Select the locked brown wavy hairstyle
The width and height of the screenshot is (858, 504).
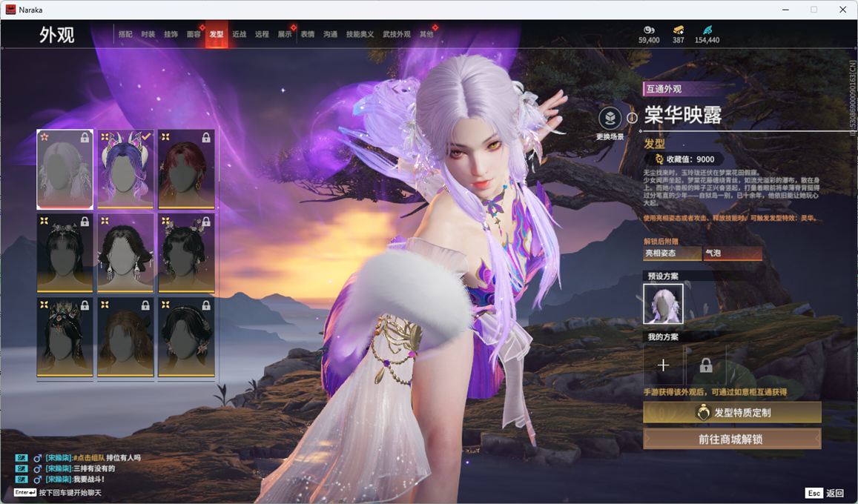click(x=125, y=337)
